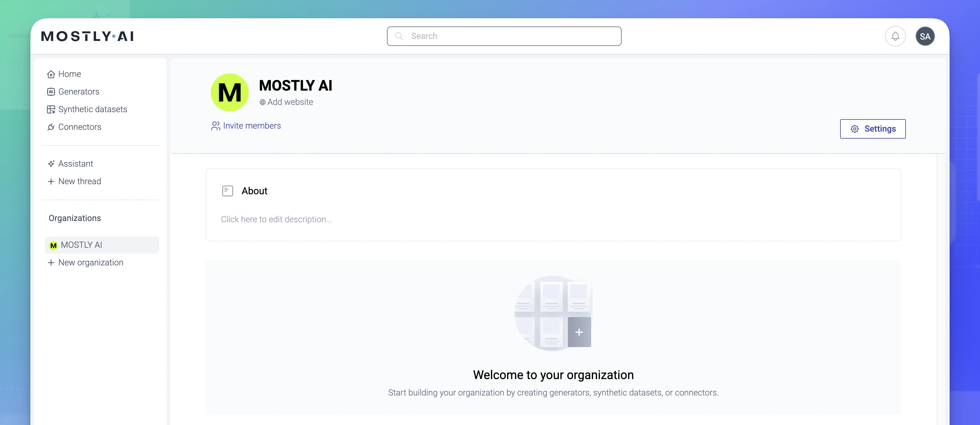Click the search magnifier icon
This screenshot has height=425, width=980.
(399, 36)
